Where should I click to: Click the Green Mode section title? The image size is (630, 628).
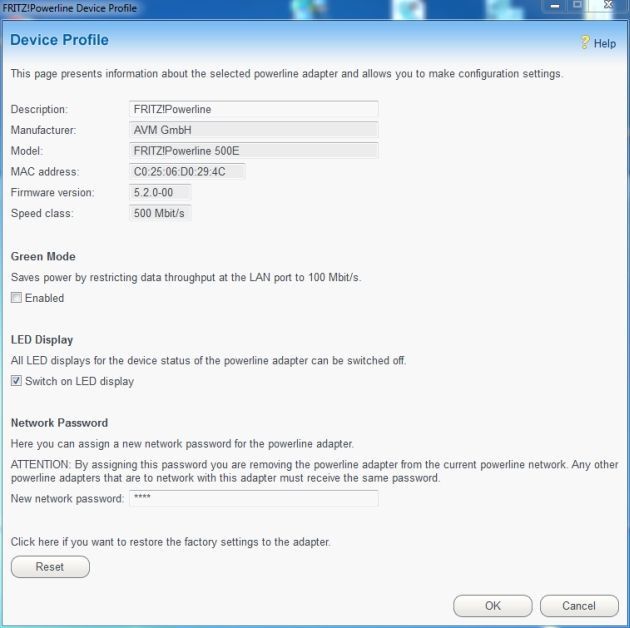(x=43, y=256)
